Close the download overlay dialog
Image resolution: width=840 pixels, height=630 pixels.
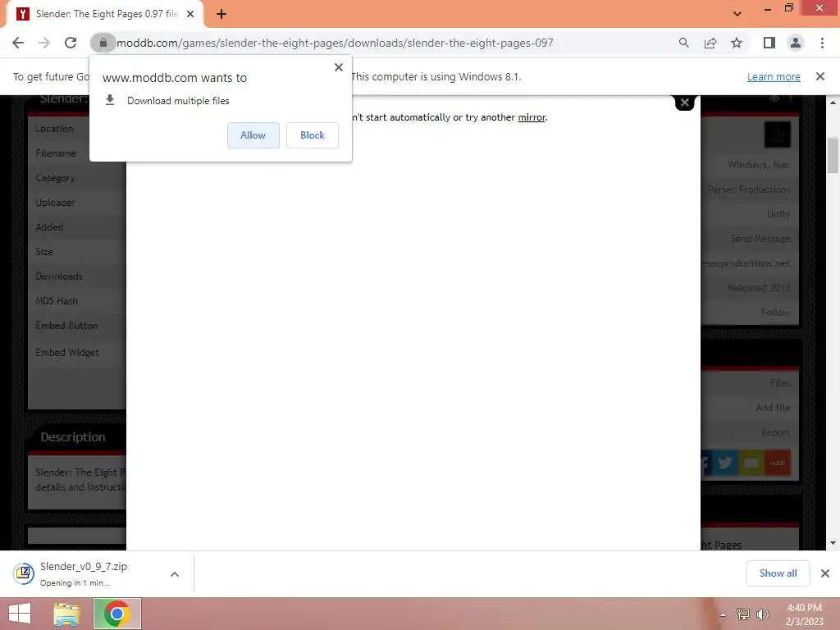coord(685,103)
